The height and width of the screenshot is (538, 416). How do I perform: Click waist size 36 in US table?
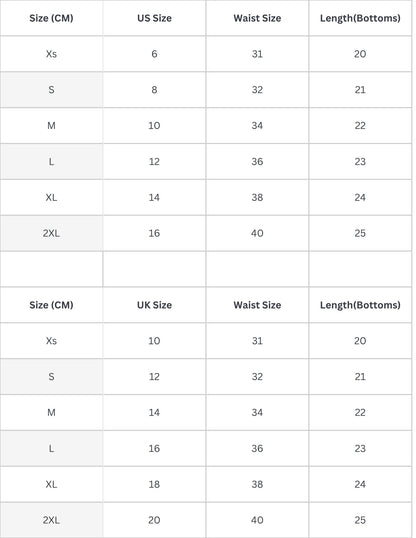point(257,162)
